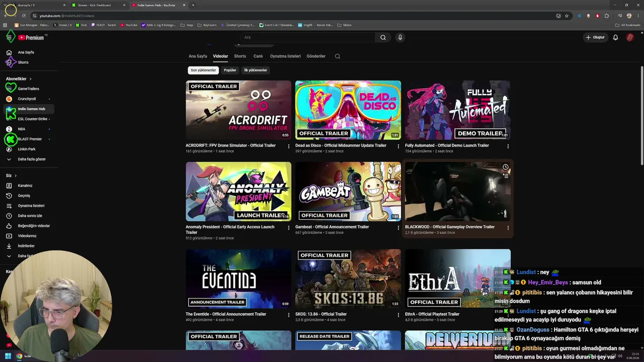Image resolution: width=644 pixels, height=362 pixels.
Task: Click the YouTube Premium logo
Action: (31, 38)
